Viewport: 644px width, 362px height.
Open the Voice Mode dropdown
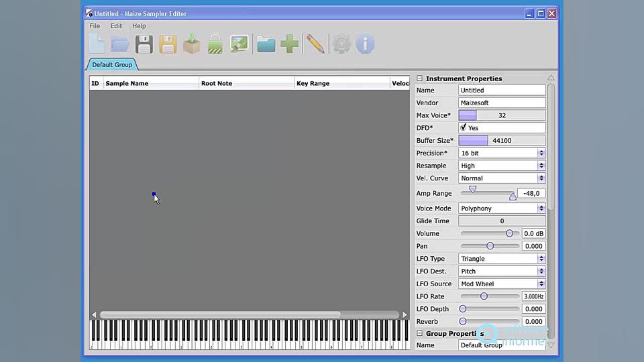(541, 208)
